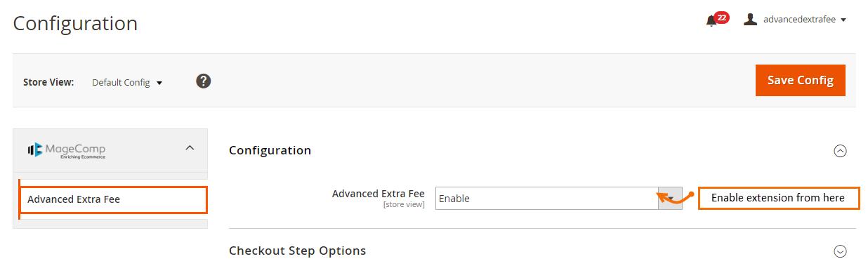Click the user avatar icon
Image resolution: width=868 pixels, height=273 pixels.
[751, 20]
